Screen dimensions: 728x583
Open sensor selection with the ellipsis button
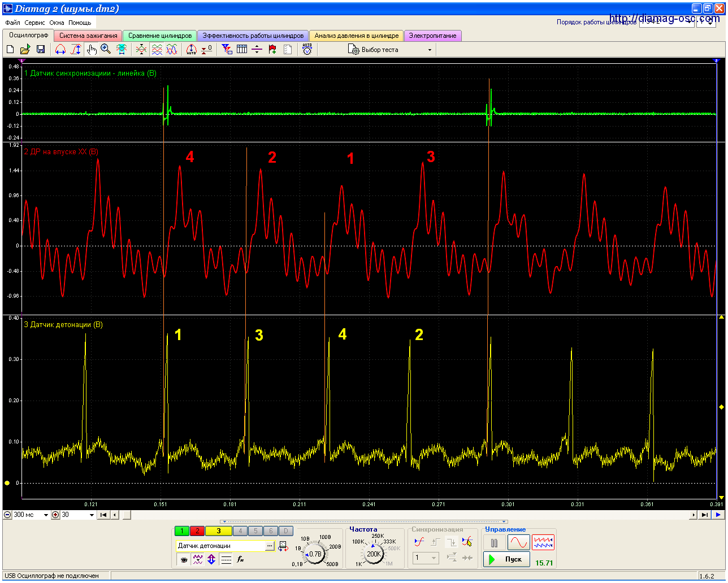pyautogui.click(x=270, y=546)
